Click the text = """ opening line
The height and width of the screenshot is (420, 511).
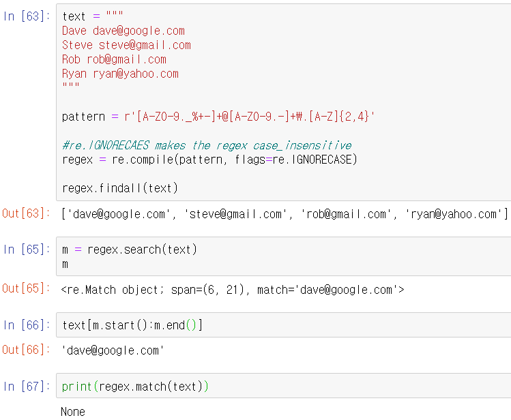click(x=93, y=16)
